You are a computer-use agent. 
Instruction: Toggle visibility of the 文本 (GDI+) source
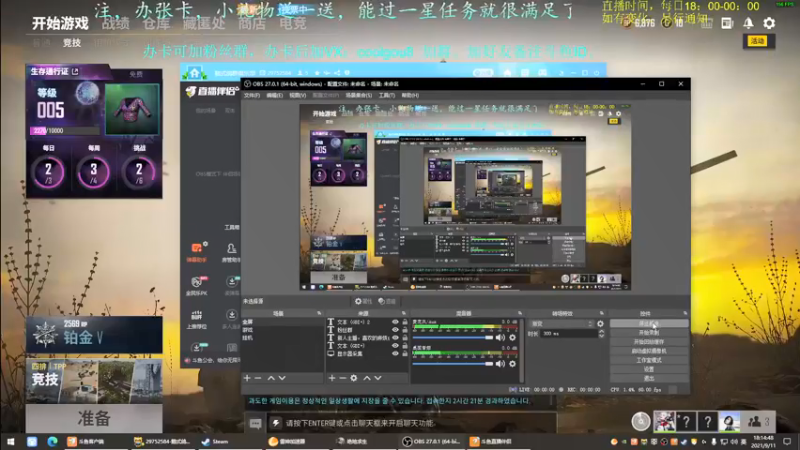coord(395,345)
